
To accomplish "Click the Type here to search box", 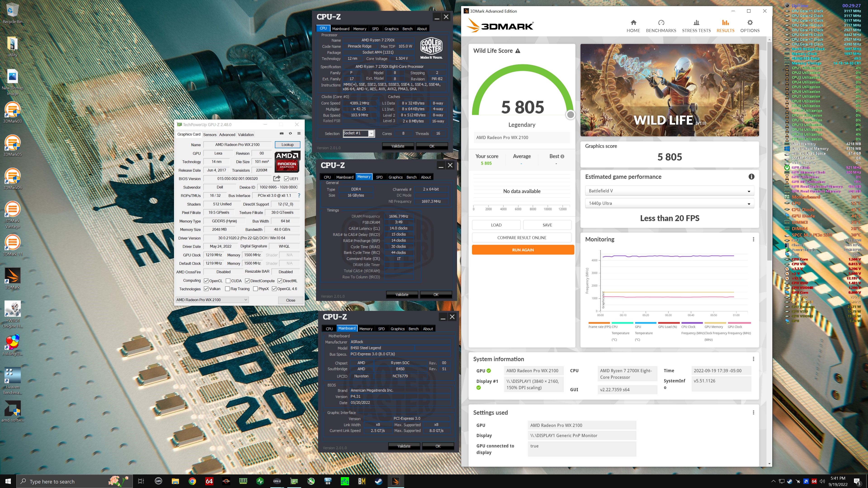I will 74,481.
